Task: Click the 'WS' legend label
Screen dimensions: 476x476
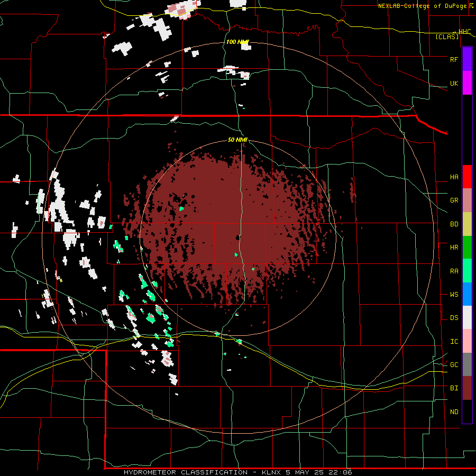Action: click(x=454, y=295)
